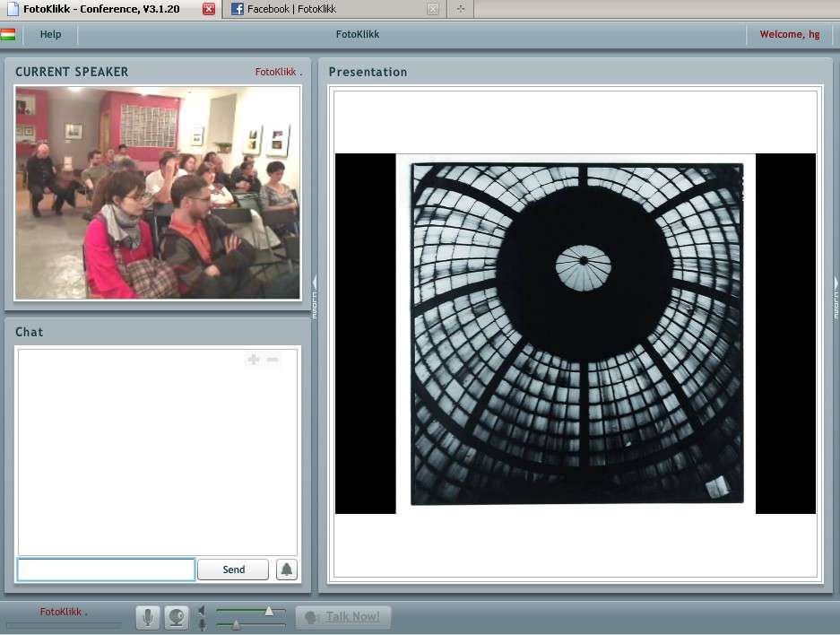Image resolution: width=840 pixels, height=635 pixels.
Task: Open the Help menu
Action: [x=50, y=34]
